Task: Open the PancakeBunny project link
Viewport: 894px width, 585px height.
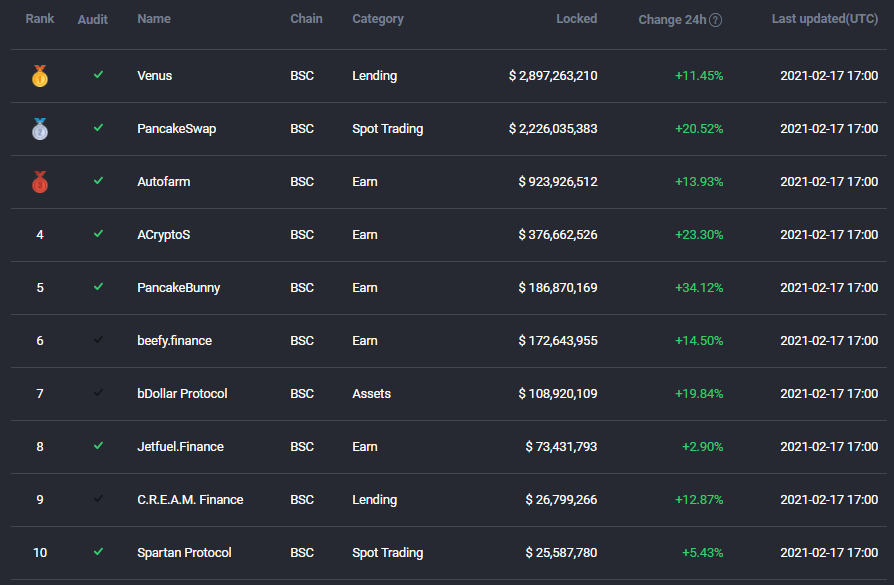Action: coord(178,288)
